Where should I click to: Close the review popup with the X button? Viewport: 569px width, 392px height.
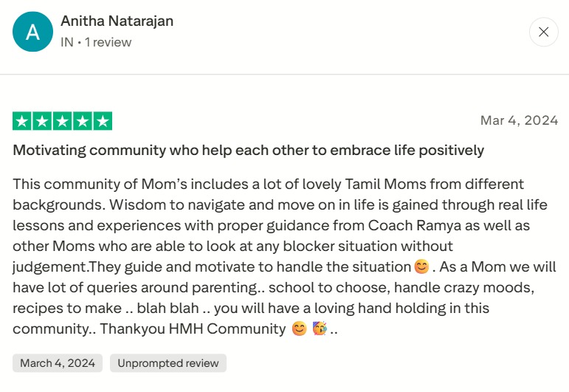(x=543, y=32)
